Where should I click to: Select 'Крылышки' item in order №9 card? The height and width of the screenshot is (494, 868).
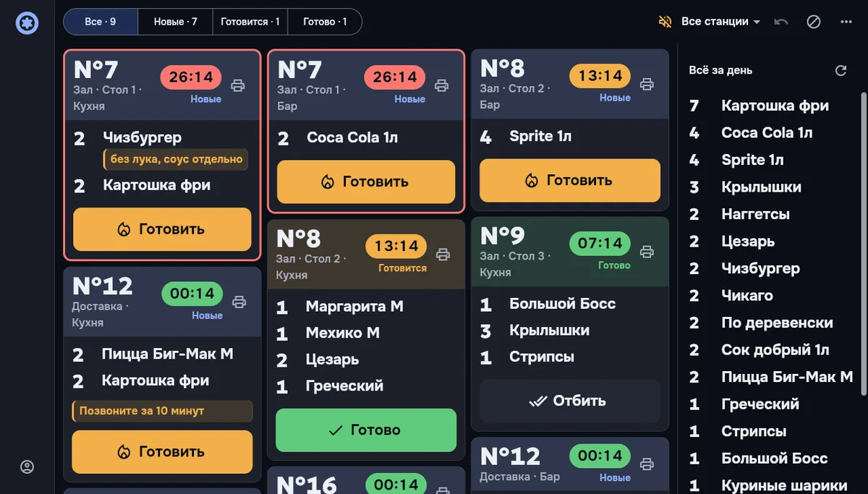coord(549,331)
